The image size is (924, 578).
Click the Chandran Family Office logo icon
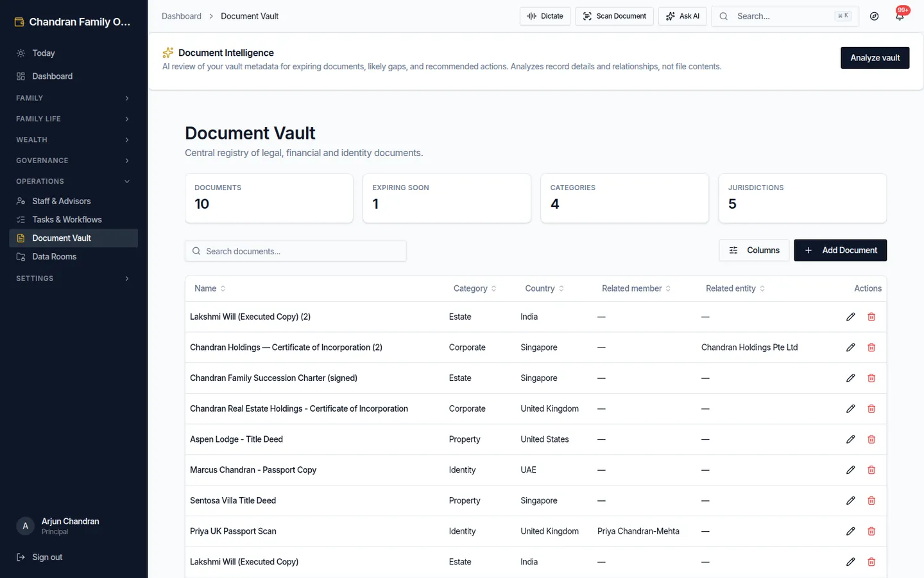click(19, 22)
